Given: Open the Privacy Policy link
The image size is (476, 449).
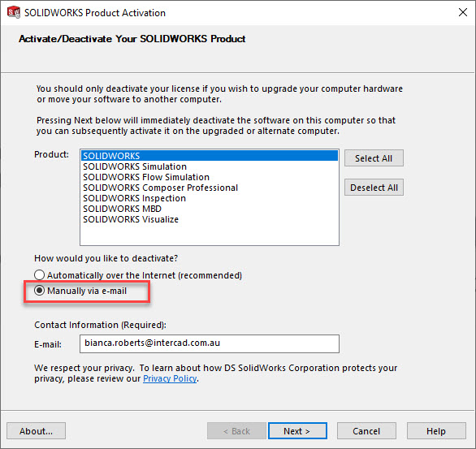Looking at the screenshot, I should [170, 378].
